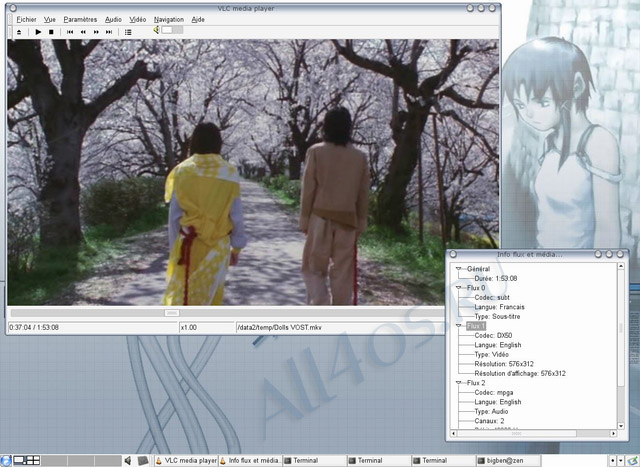Open the Paramètres menu
This screenshot has height=467, width=640.
point(80,19)
